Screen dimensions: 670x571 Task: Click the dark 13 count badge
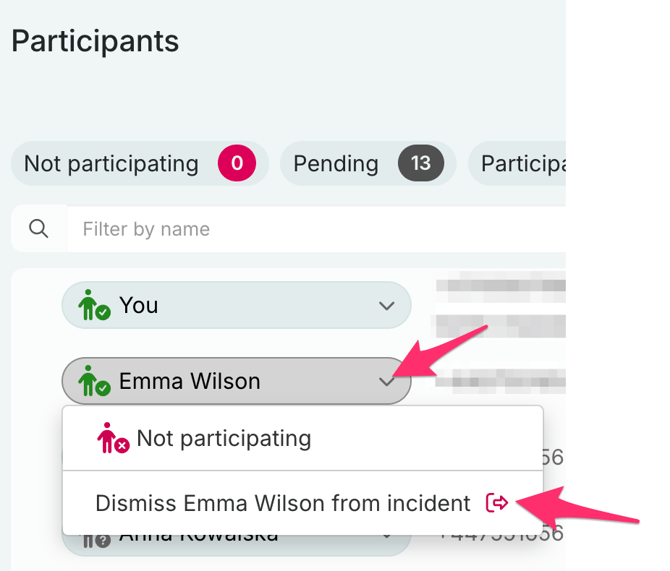coord(420,163)
